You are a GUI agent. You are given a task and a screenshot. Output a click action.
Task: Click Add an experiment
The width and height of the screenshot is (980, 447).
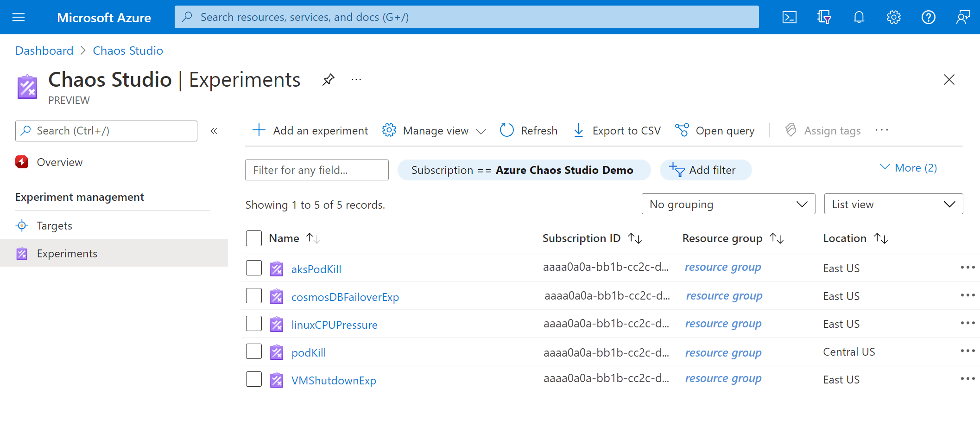[310, 130]
